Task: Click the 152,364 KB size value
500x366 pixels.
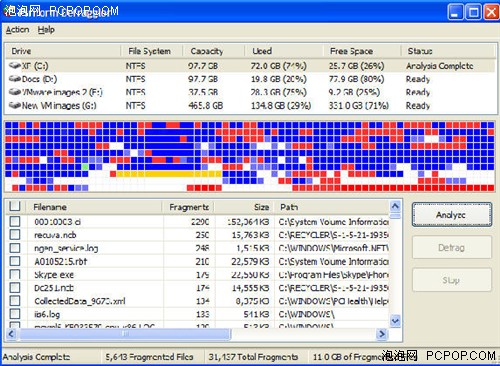Action: (248, 222)
